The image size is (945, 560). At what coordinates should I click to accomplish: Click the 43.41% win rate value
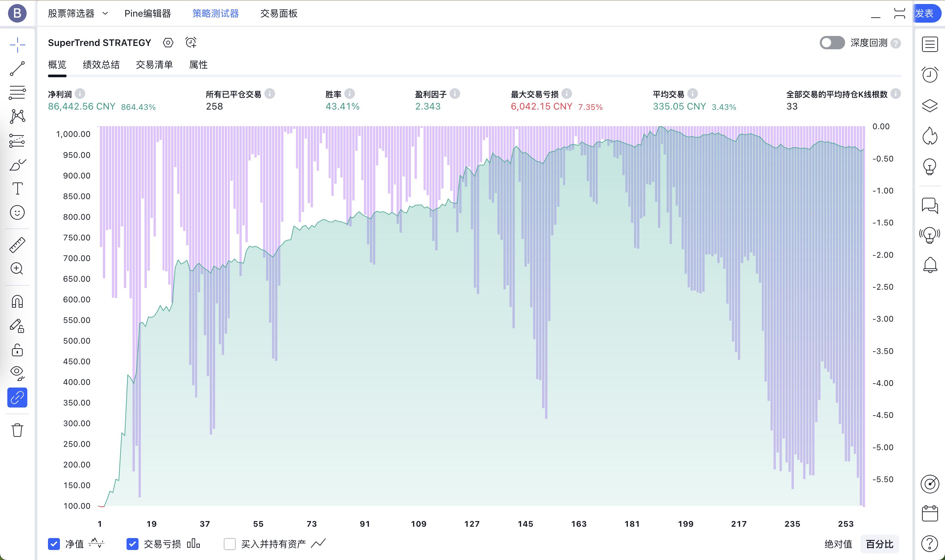pos(342,107)
